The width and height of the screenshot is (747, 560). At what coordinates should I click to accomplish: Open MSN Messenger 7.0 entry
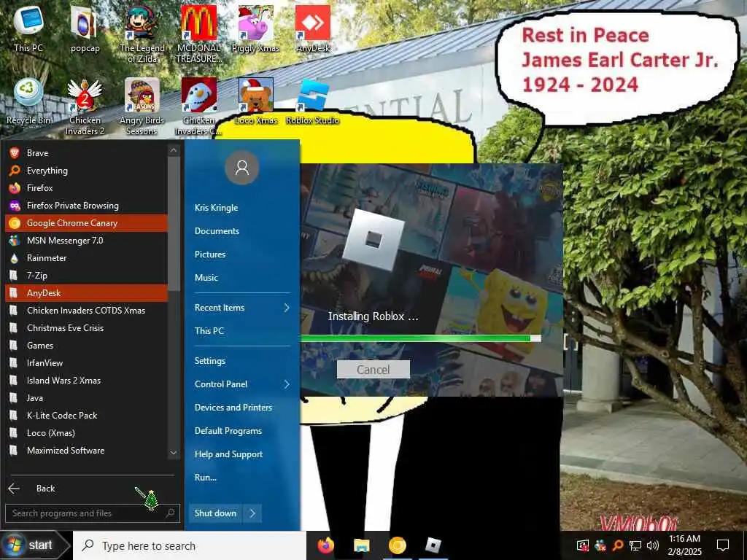(86, 241)
